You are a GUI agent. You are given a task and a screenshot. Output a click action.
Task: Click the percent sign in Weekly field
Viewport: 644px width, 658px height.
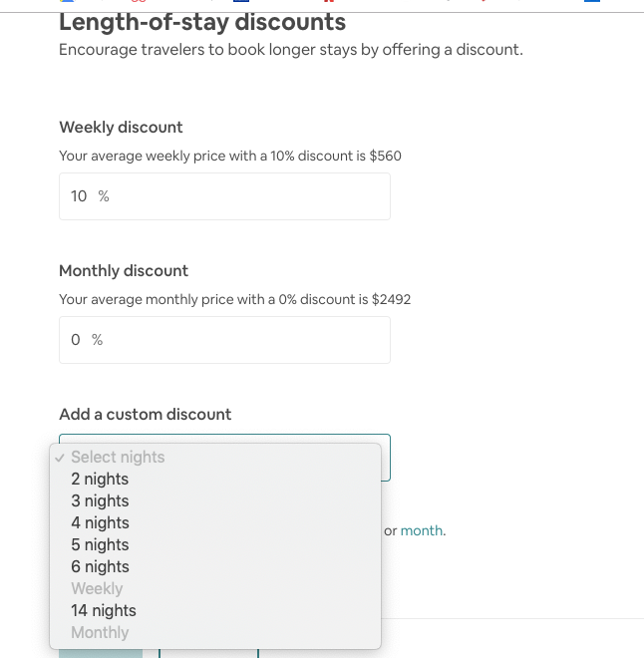[104, 196]
